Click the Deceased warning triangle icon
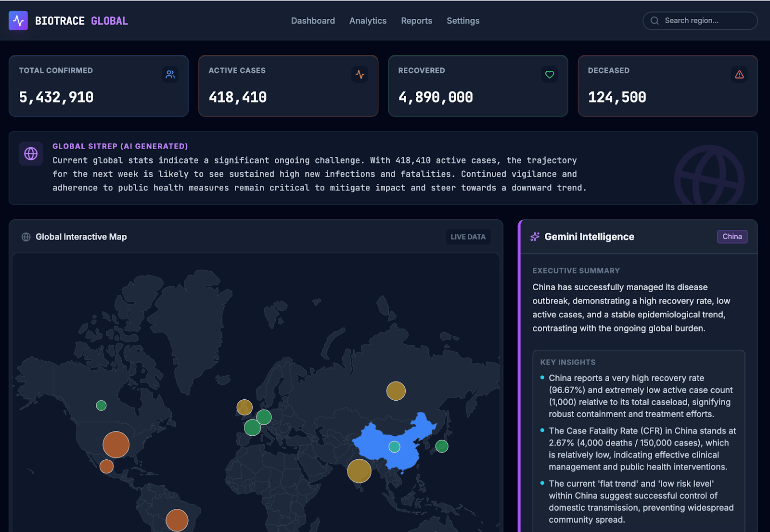 (x=739, y=75)
